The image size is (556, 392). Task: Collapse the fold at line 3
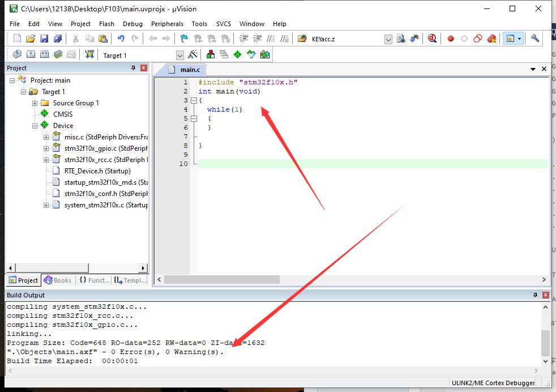[194, 100]
